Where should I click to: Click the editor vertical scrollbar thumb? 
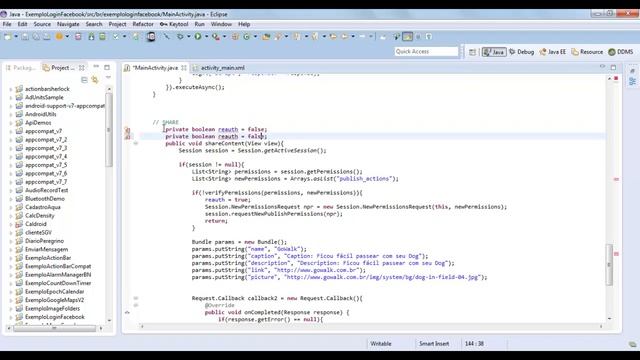point(609,264)
